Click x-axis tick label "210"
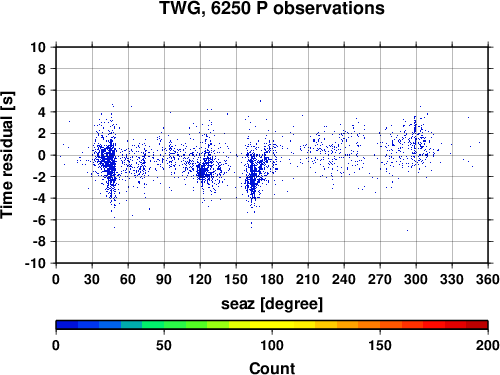500x375 pixels. 308,279
